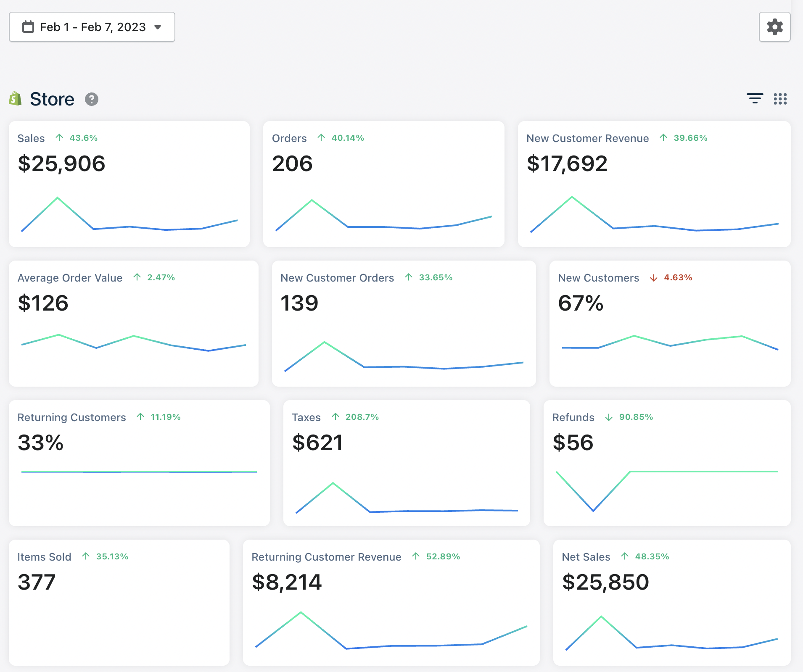The height and width of the screenshot is (672, 803).
Task: Click the 4.63% New Customers change
Action: click(x=678, y=277)
